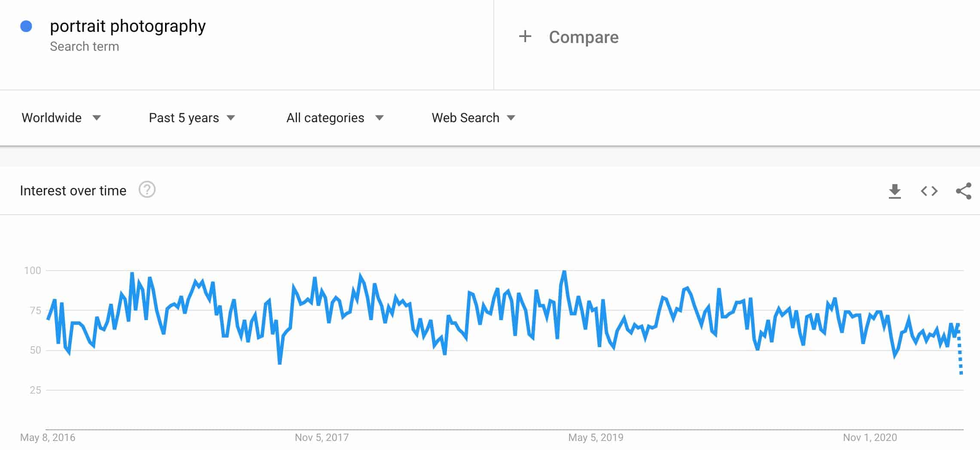This screenshot has height=450, width=980.
Task: Click the plus icon beside Compare
Action: tap(525, 37)
